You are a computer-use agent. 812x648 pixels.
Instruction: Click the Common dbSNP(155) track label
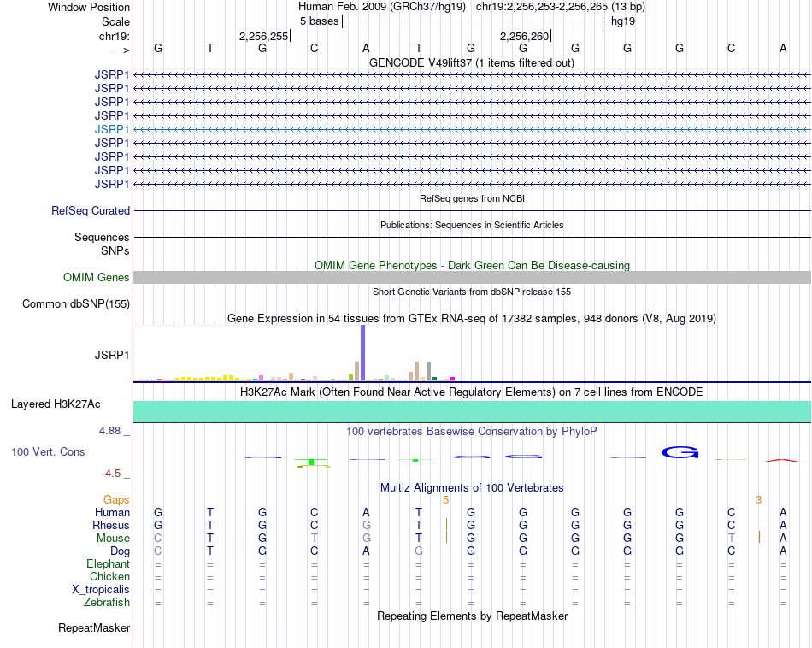pos(76,304)
